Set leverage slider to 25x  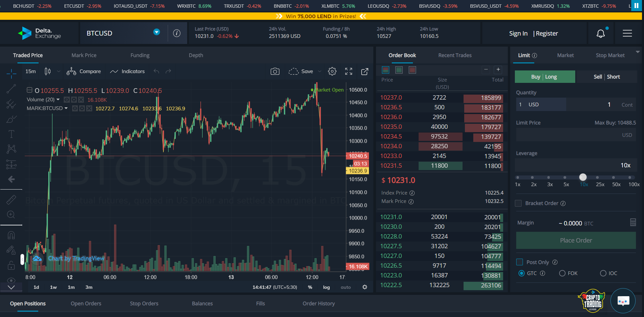[x=597, y=177]
